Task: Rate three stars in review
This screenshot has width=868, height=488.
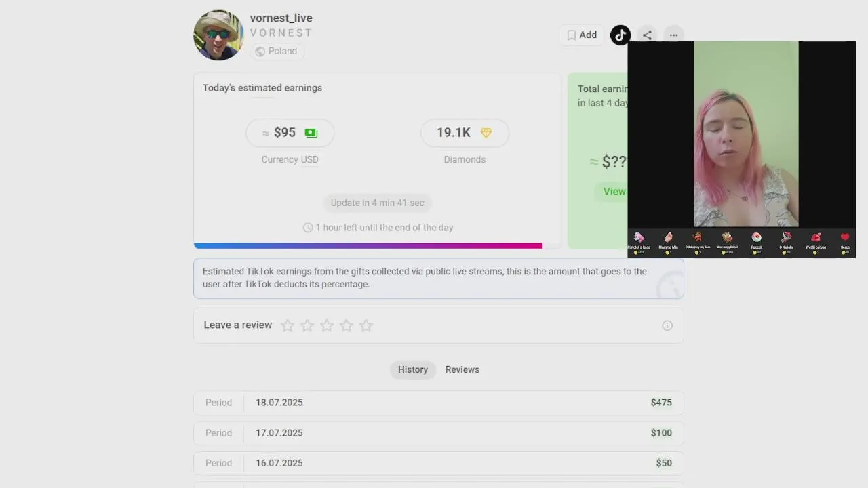Action: pyautogui.click(x=327, y=326)
